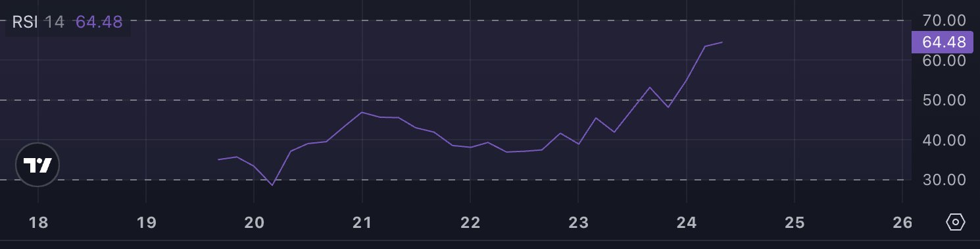Click date 21 on time axis
Screen dimensions: 980x249
[x=362, y=223]
